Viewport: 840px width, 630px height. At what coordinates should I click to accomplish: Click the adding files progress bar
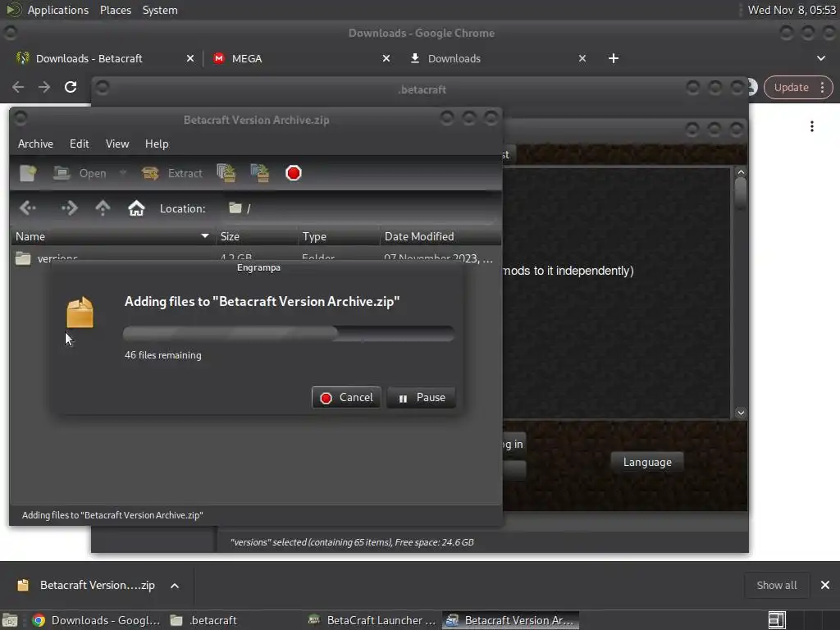coord(289,333)
